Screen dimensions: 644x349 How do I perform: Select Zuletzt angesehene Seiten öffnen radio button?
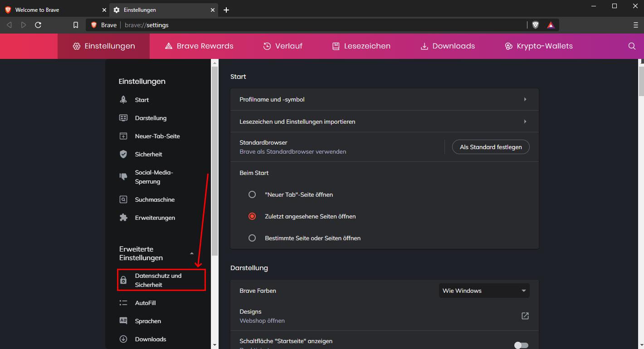click(252, 216)
